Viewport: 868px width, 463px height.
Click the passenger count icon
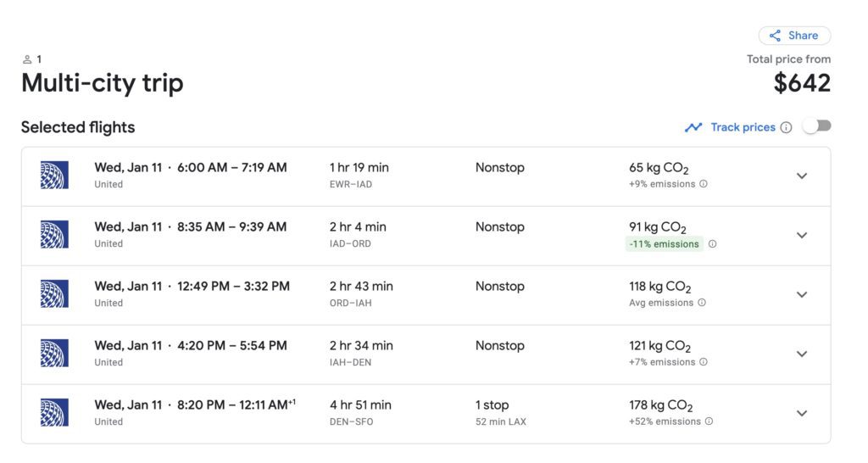(x=27, y=59)
